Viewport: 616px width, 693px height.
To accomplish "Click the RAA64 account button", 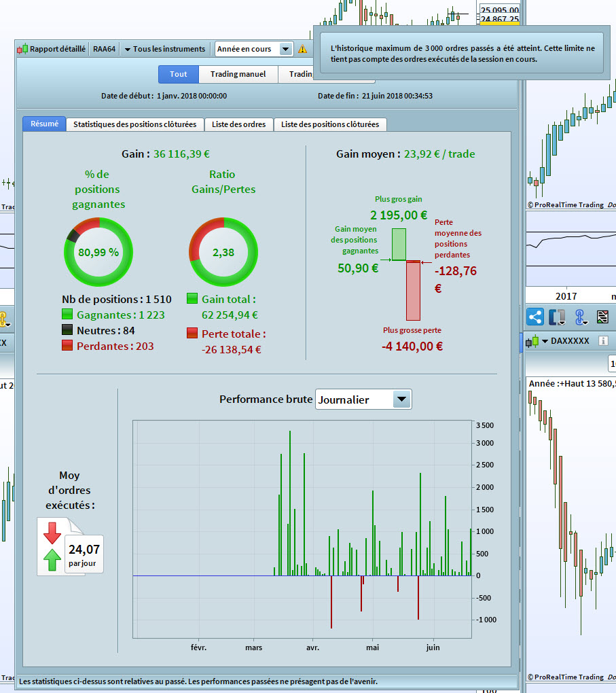I will point(105,49).
